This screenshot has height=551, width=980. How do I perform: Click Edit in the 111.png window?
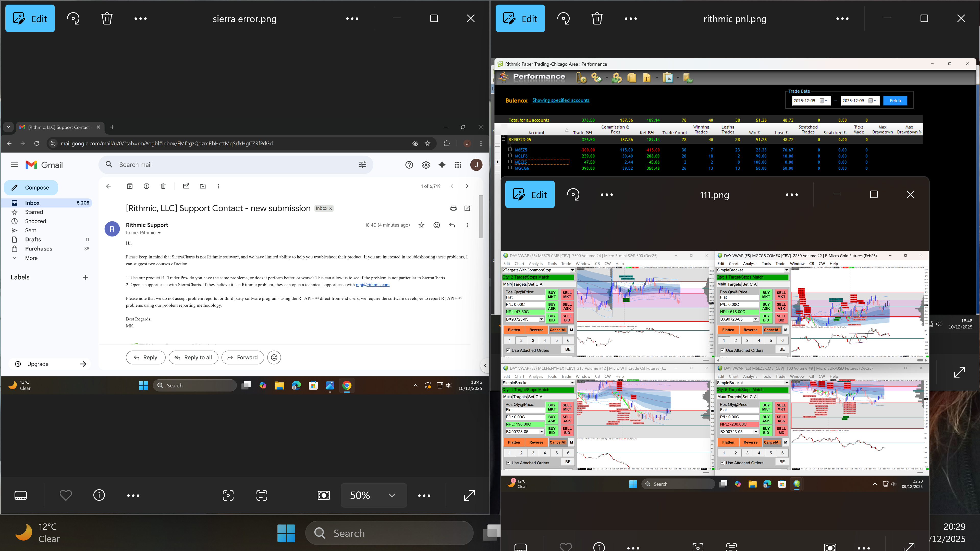click(x=530, y=195)
